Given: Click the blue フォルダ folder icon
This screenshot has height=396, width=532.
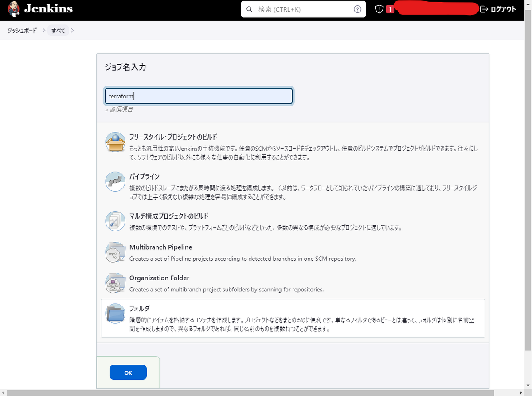Looking at the screenshot, I should (x=115, y=314).
